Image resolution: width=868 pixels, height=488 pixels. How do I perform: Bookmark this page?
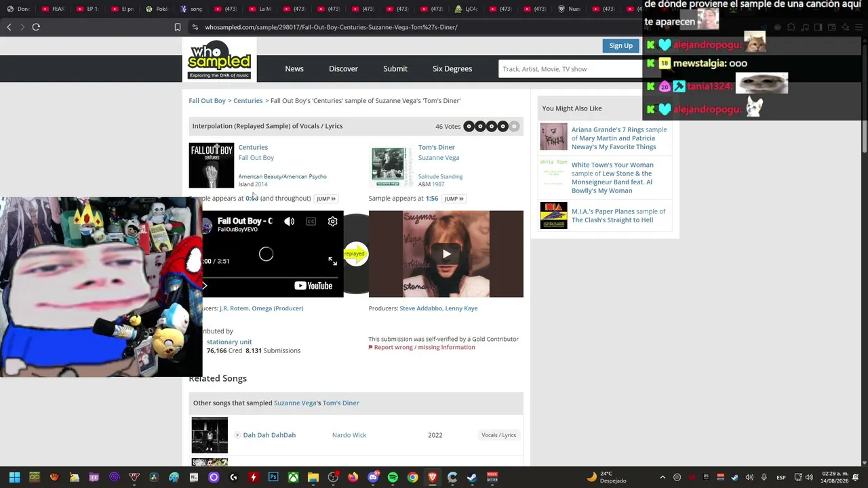click(x=178, y=27)
